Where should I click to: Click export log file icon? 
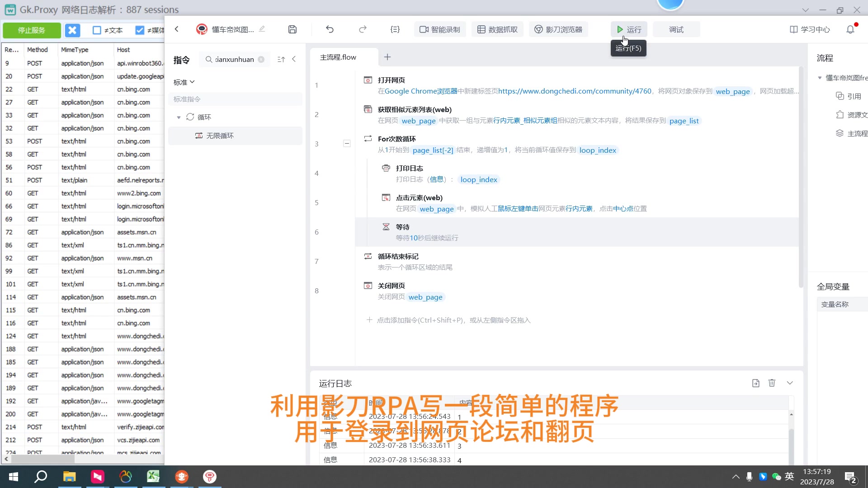[x=755, y=383]
